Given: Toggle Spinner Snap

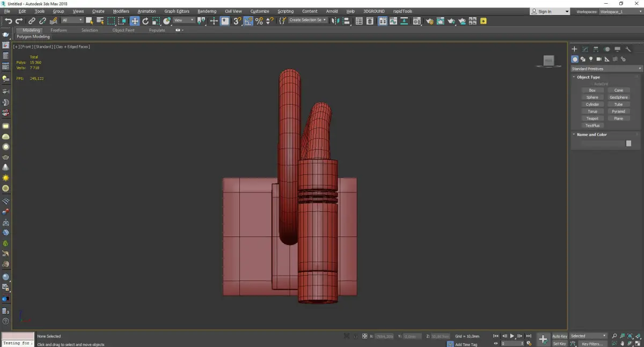Looking at the screenshot, I should [x=270, y=21].
